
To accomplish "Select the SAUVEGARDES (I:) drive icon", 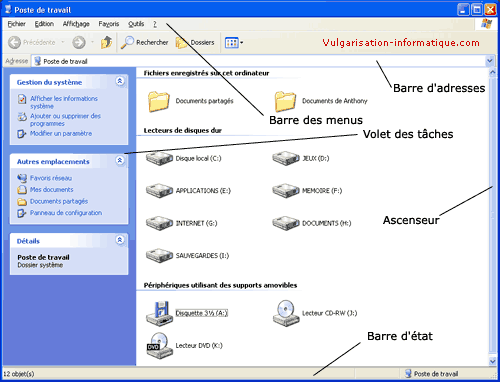I will click(159, 256).
